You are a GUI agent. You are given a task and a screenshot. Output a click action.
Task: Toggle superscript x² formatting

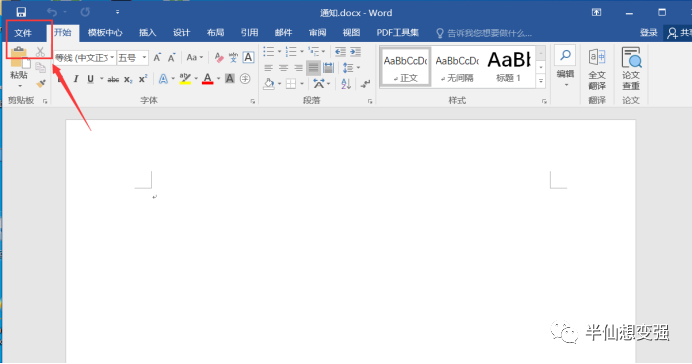(x=143, y=79)
